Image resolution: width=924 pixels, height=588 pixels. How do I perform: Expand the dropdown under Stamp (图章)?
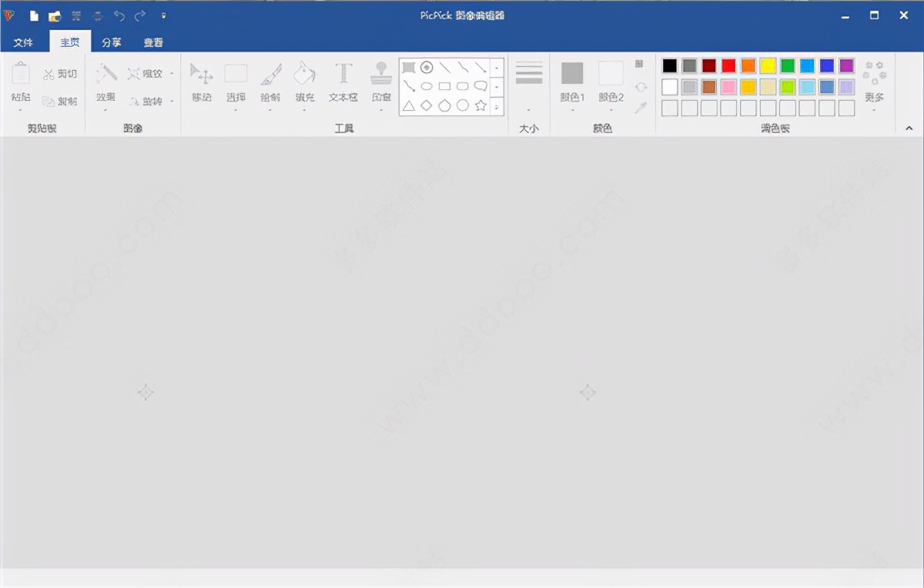coord(381,110)
